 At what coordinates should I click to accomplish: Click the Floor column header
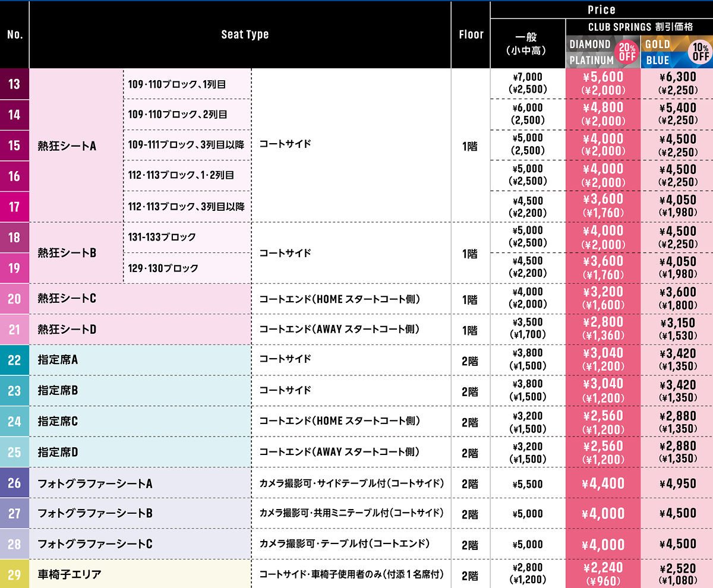[471, 34]
